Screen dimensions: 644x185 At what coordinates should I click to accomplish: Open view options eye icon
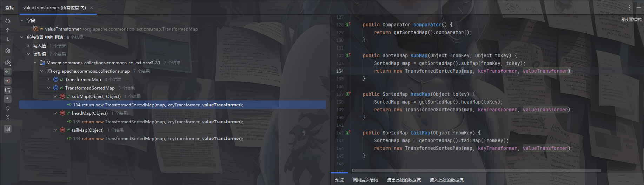click(x=8, y=62)
